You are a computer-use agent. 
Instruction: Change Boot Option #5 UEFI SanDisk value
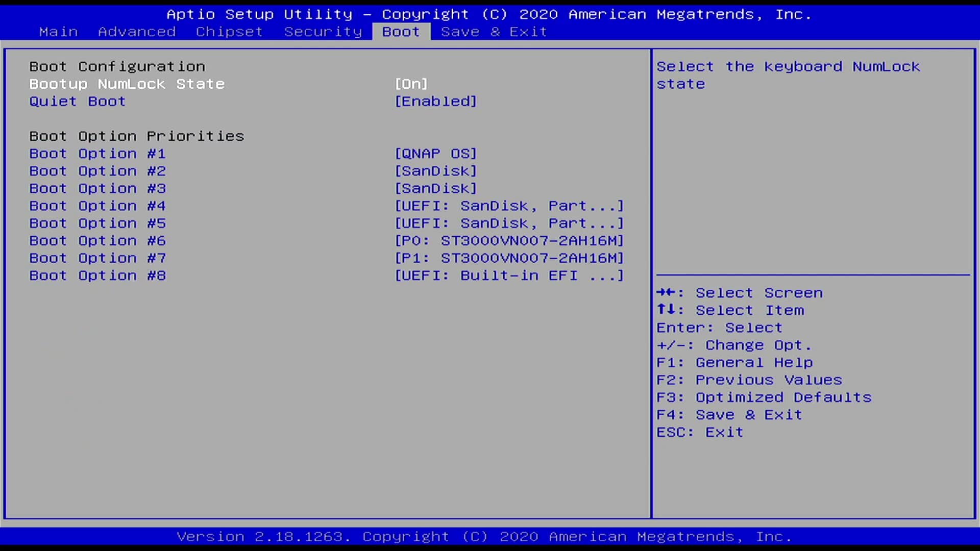pos(509,223)
